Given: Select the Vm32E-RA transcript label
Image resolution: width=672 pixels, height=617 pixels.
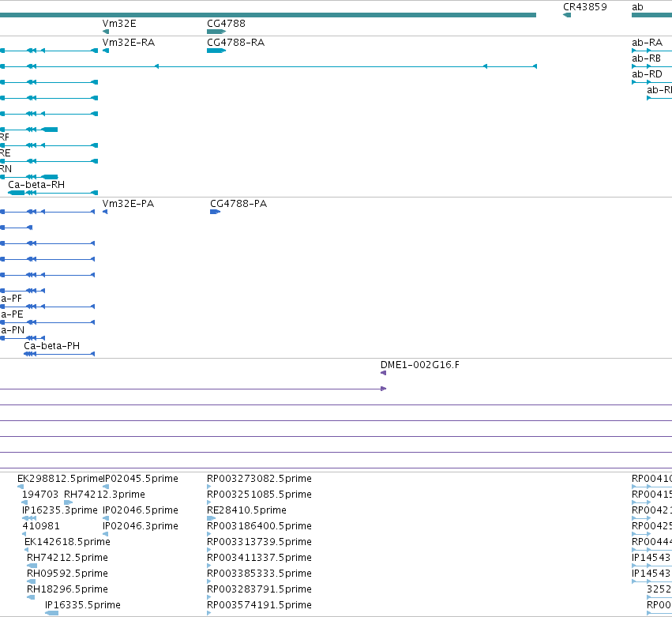Looking at the screenshot, I should tap(129, 43).
